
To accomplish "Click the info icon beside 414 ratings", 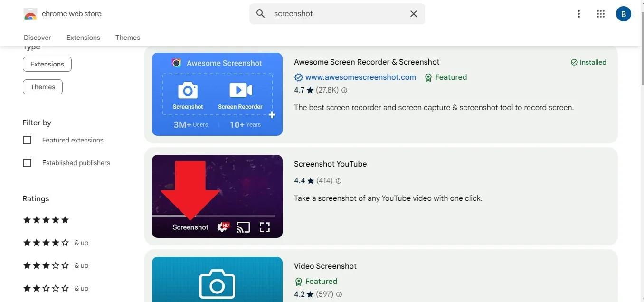I will click(x=339, y=181).
